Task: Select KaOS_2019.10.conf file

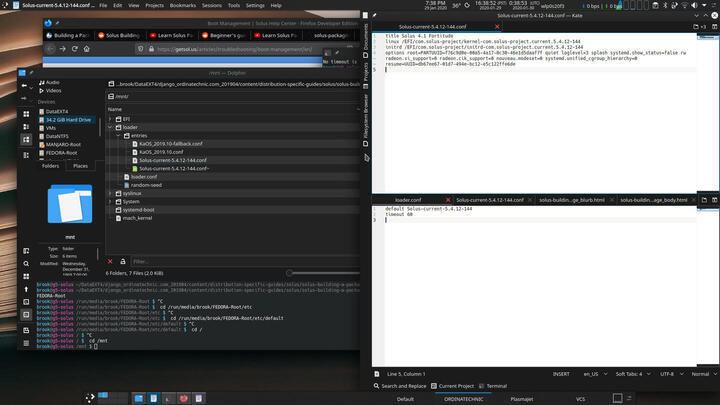Action: coord(161,152)
